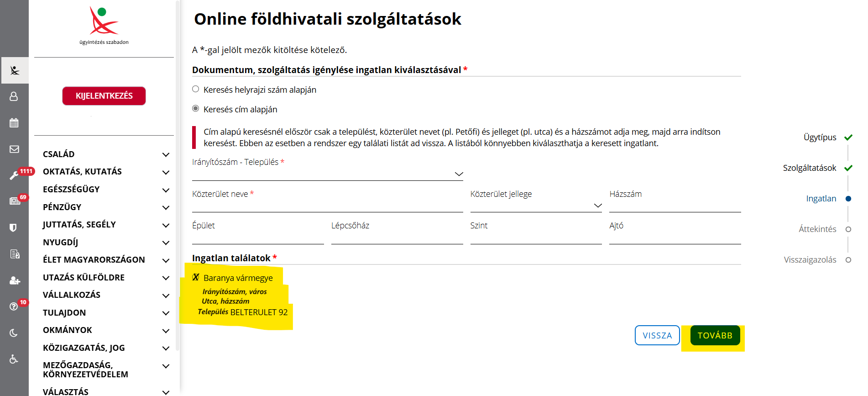Click the wrench icon with 1111 badge
Screen dimensions: 868x396
point(14,176)
